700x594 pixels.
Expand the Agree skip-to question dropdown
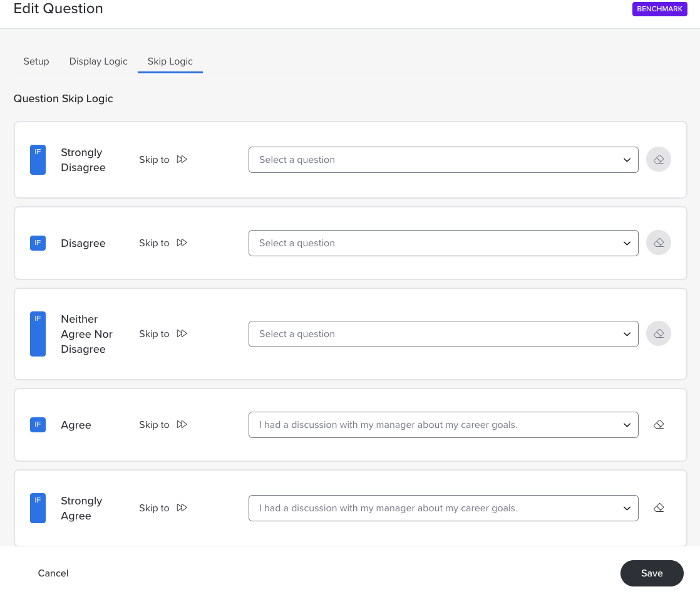click(443, 425)
